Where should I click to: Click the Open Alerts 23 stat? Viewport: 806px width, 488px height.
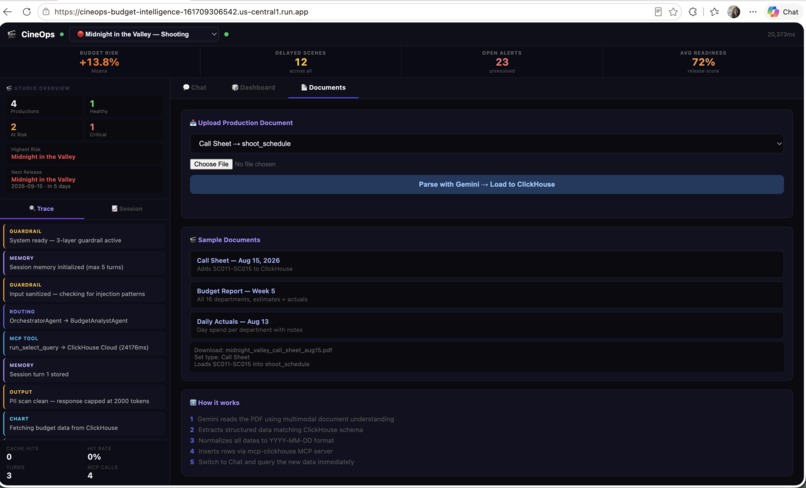(502, 62)
